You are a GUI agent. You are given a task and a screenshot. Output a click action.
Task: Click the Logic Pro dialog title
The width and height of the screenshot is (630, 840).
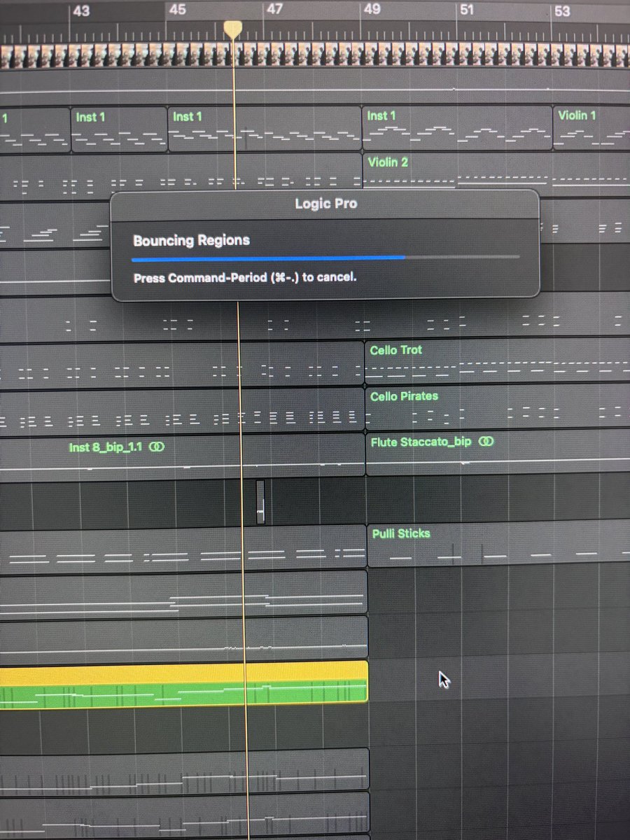pyautogui.click(x=325, y=204)
